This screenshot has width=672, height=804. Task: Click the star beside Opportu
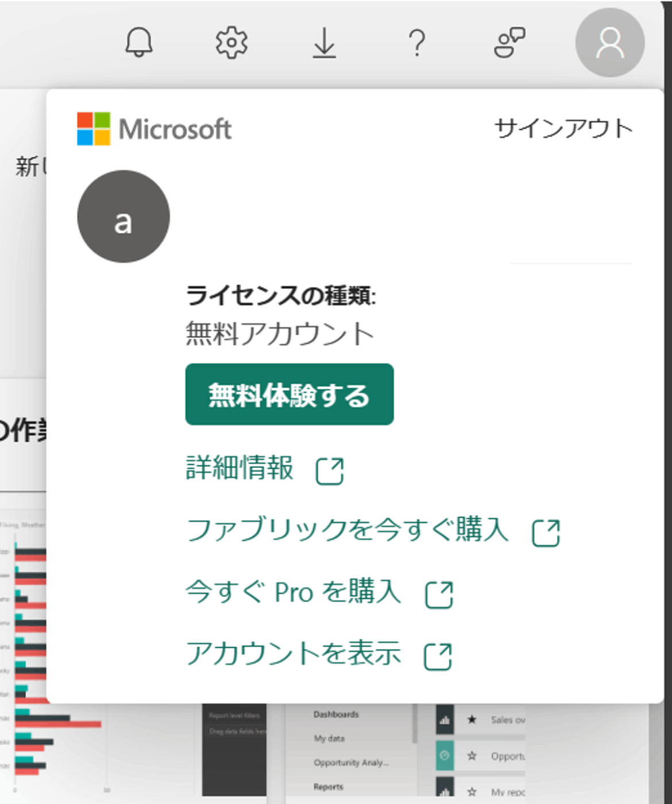[x=472, y=756]
